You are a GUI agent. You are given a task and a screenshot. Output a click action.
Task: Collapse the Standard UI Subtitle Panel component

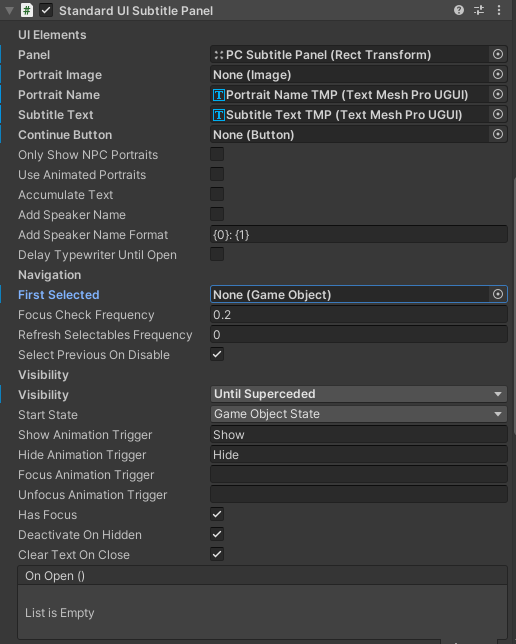coord(9,11)
